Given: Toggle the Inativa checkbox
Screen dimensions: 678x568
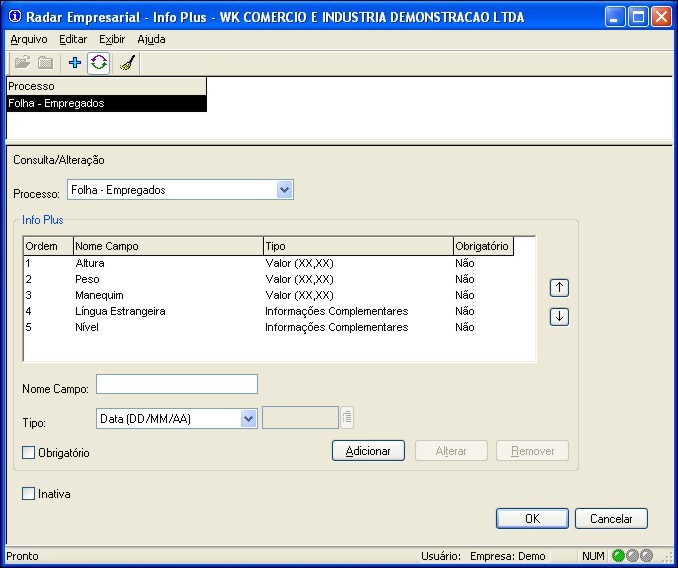Looking at the screenshot, I should 29,494.
